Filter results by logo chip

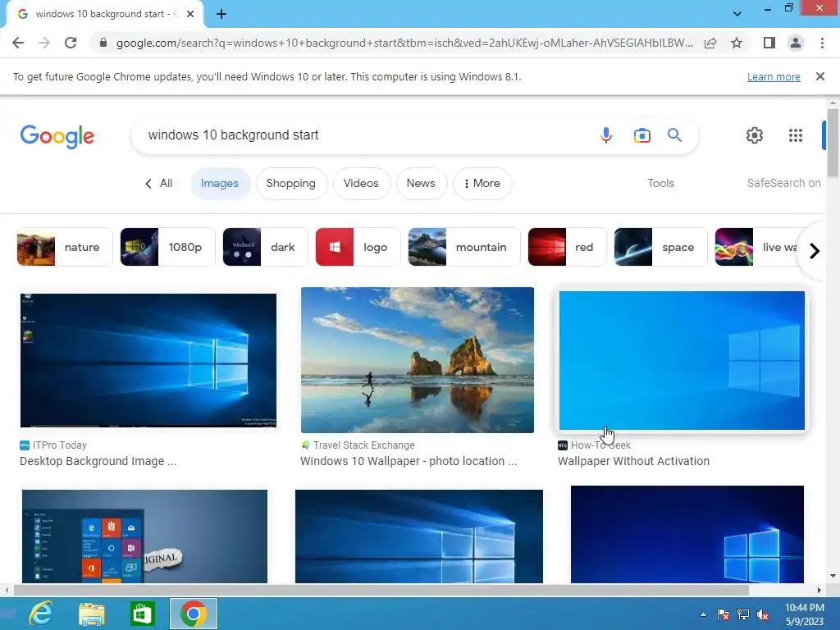358,247
